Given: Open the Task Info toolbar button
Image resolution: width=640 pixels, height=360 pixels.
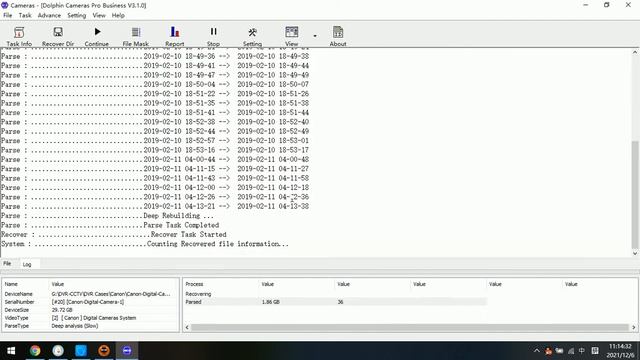Looking at the screenshot, I should click(19, 36).
